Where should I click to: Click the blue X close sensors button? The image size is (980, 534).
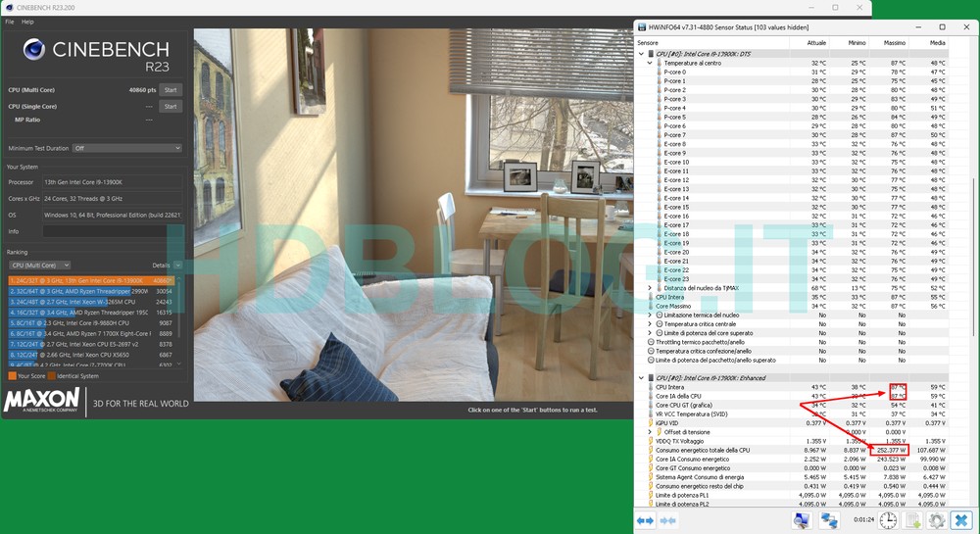coord(961,519)
